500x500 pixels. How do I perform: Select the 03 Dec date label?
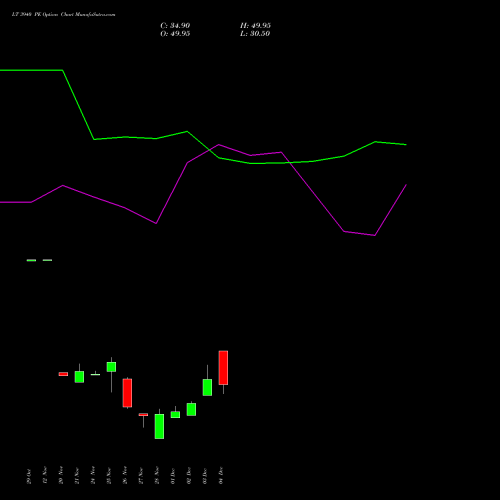[205, 476]
